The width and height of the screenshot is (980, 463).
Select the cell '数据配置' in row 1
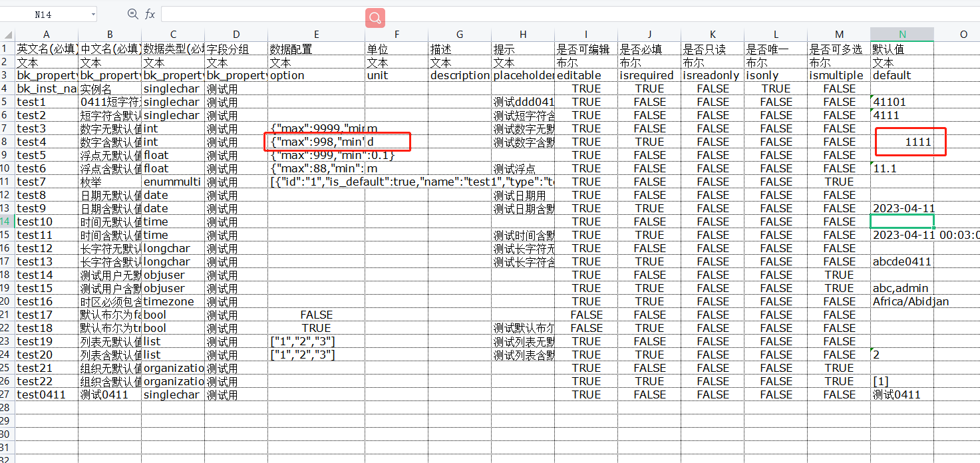(316, 49)
